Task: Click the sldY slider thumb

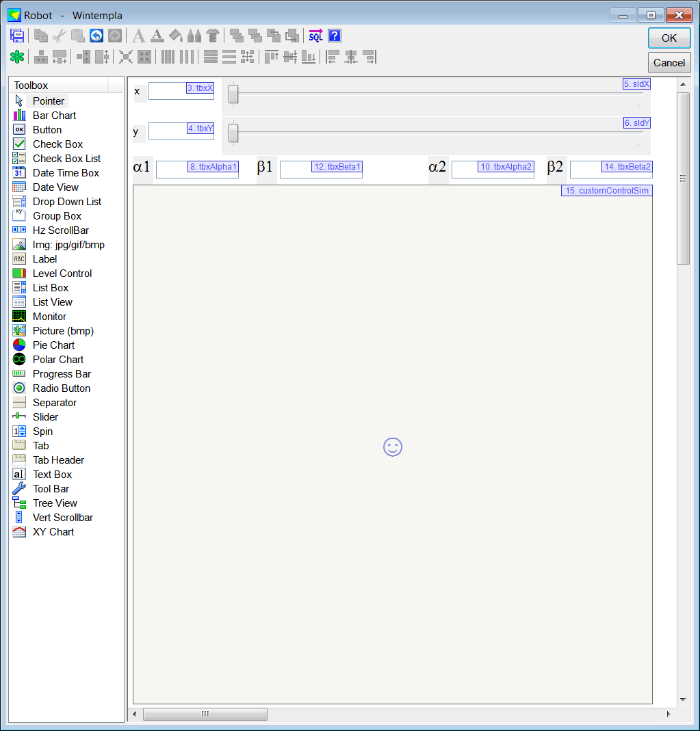Action: click(x=233, y=133)
